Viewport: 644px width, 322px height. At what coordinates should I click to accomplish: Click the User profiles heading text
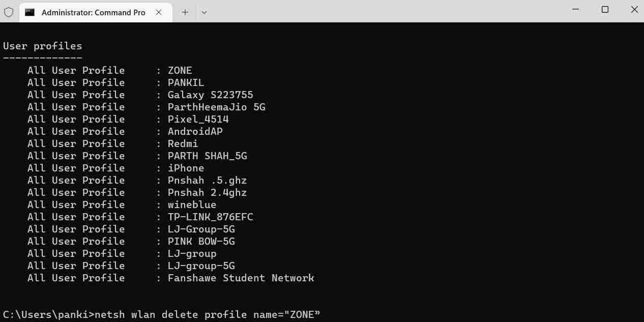(42, 46)
